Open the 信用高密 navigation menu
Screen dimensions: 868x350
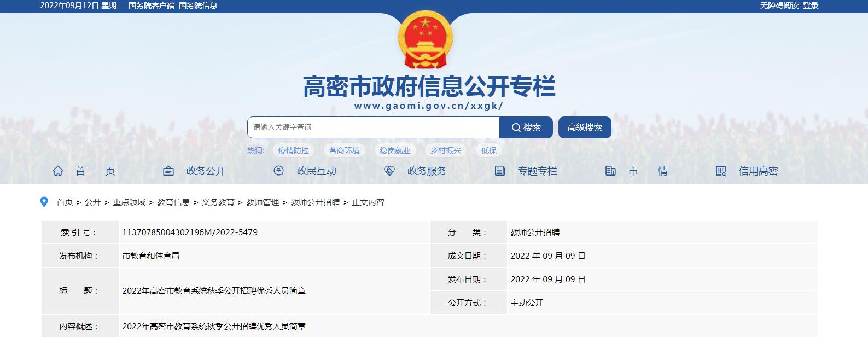point(758,171)
